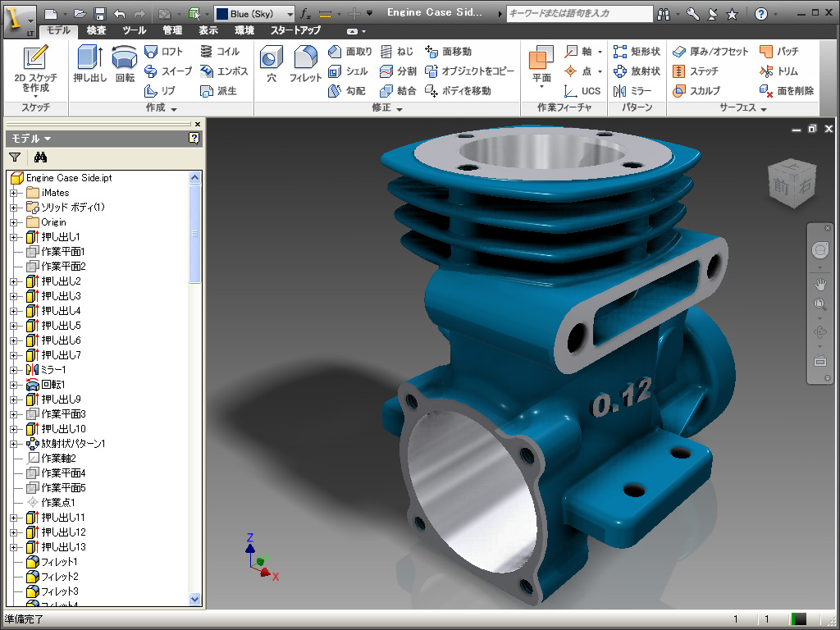Click the Find binoculars icon in browser
Viewport: 840px width, 630px height.
click(41, 157)
